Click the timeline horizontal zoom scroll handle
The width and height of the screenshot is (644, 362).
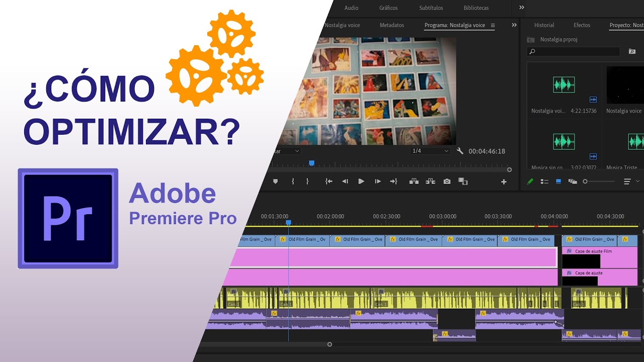(x=330, y=344)
